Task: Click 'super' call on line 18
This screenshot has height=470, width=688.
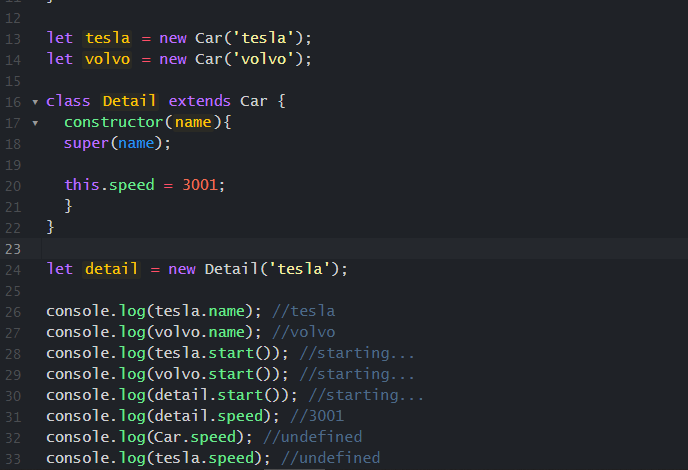Action: (86, 144)
